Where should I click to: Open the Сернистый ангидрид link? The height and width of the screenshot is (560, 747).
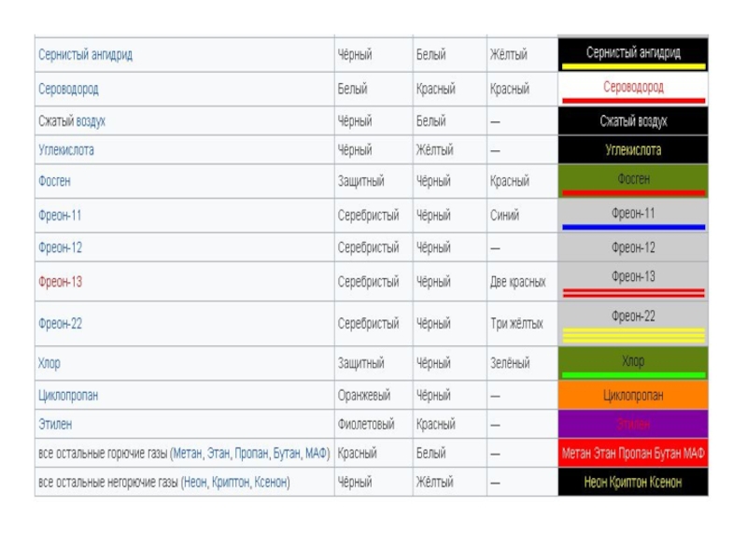click(x=85, y=55)
